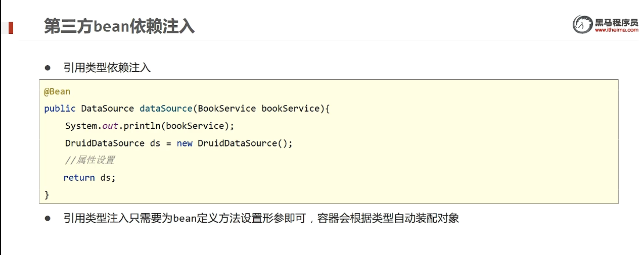Open the www.itheima.com link
The width and height of the screenshot is (644, 255).
point(616,30)
